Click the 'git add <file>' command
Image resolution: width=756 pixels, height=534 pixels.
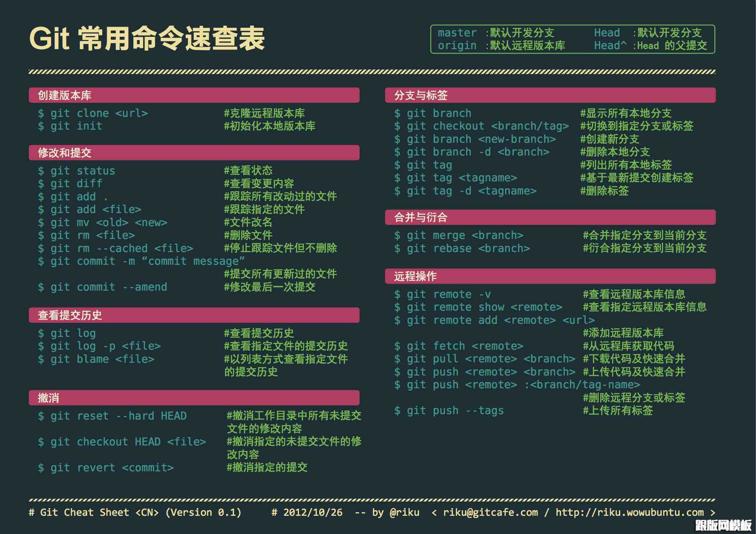coord(90,209)
